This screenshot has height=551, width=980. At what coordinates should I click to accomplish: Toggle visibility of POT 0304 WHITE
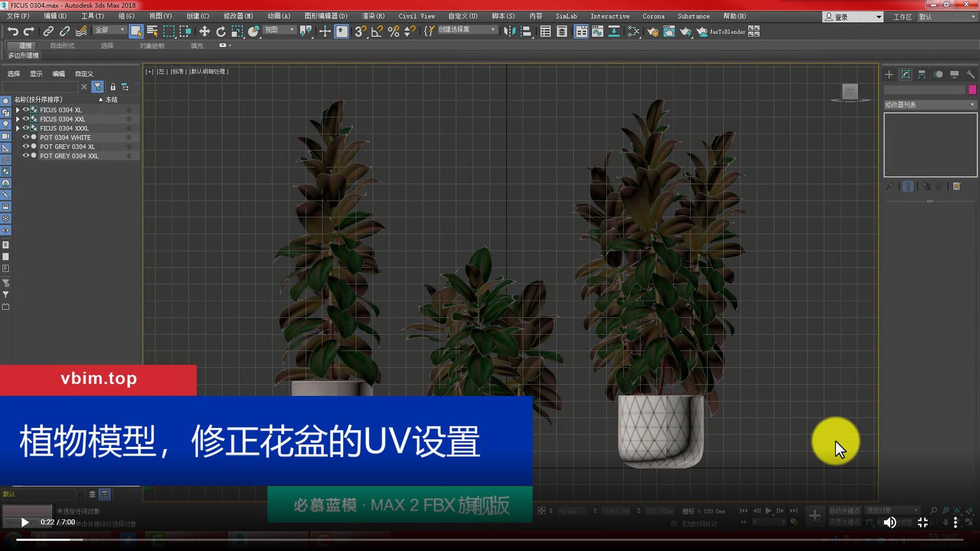[26, 137]
